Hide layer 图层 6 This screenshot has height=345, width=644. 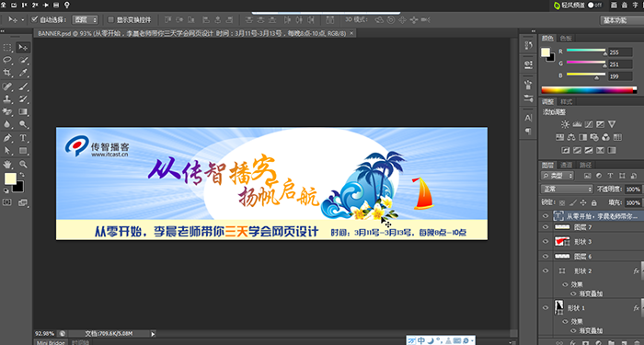pyautogui.click(x=546, y=257)
